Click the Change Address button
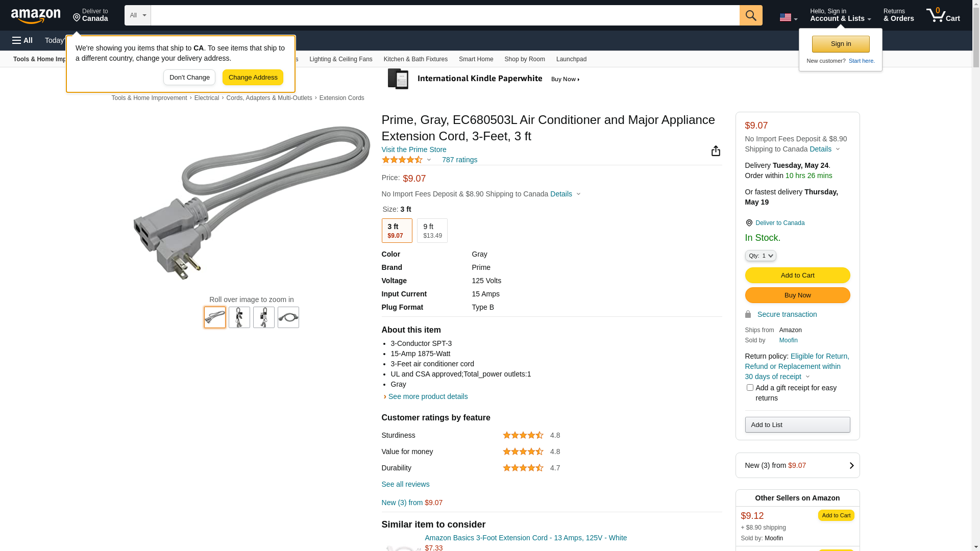The image size is (980, 551). (x=253, y=78)
